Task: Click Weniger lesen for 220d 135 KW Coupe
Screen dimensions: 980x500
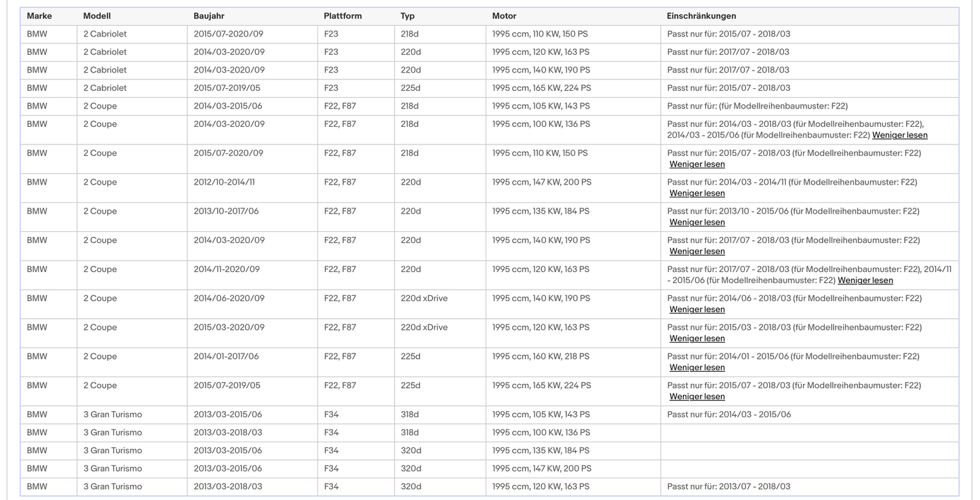Action: pos(697,223)
